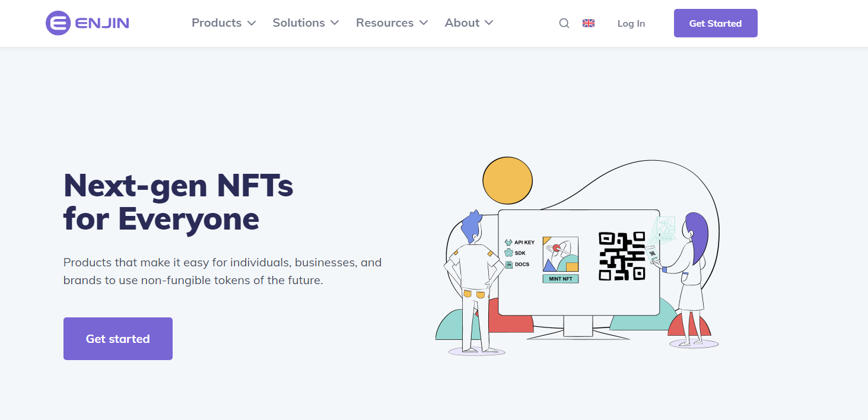Screen dimensions: 868x420
Task: Click the ENJIN wordmark text
Action: [102, 24]
